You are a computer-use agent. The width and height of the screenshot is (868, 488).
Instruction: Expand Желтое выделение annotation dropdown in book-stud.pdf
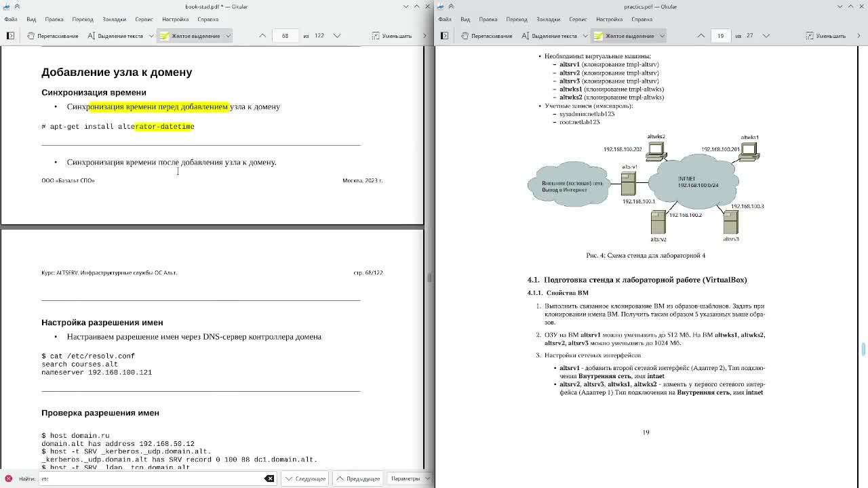(228, 36)
